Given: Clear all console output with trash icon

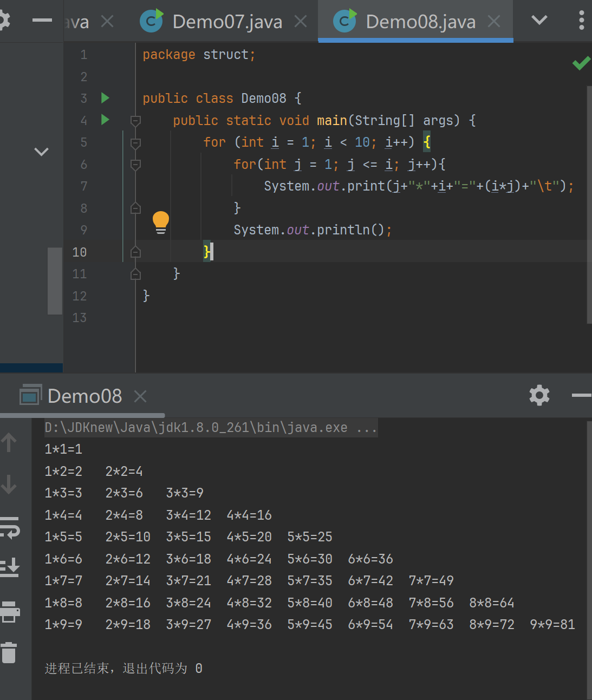Looking at the screenshot, I should click(9, 652).
